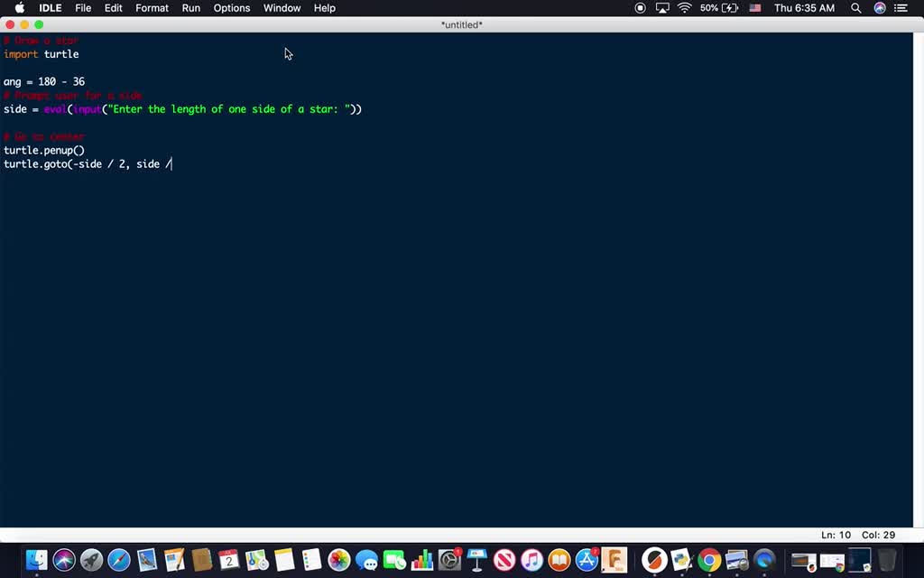Image resolution: width=924 pixels, height=578 pixels.
Task: Launch the App Store from dock
Action: pyautogui.click(x=587, y=560)
